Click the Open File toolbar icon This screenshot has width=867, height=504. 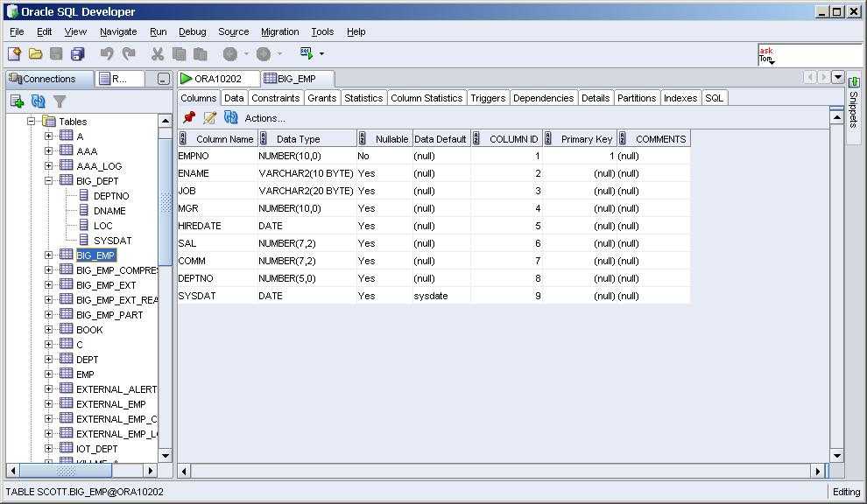35,54
